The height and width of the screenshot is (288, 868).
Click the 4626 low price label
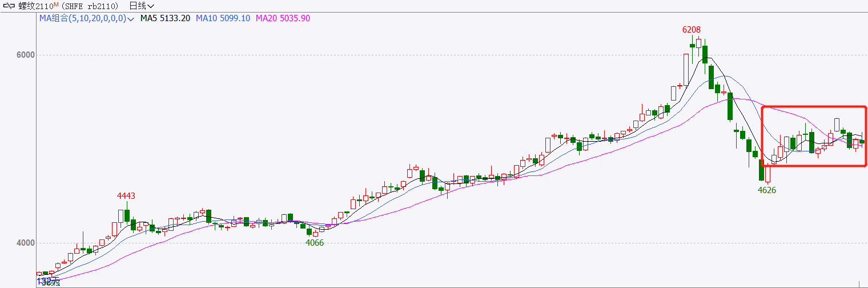[767, 190]
